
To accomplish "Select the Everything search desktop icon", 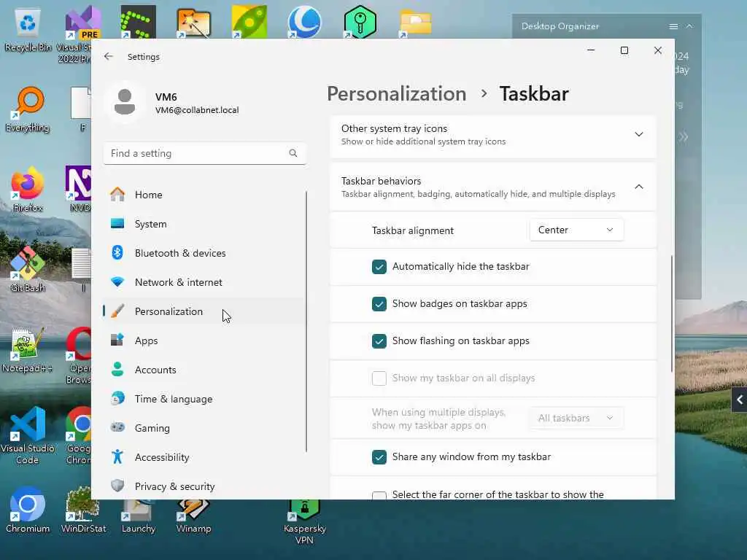I will [28, 109].
